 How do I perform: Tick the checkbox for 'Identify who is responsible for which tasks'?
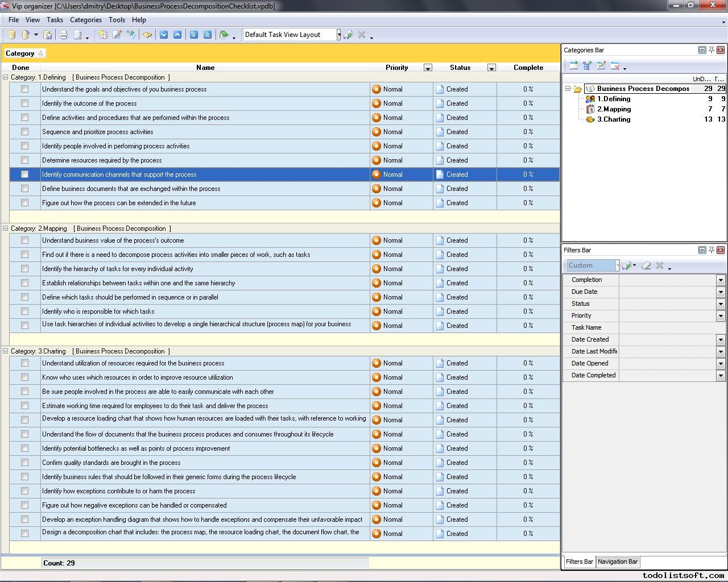pos(24,311)
